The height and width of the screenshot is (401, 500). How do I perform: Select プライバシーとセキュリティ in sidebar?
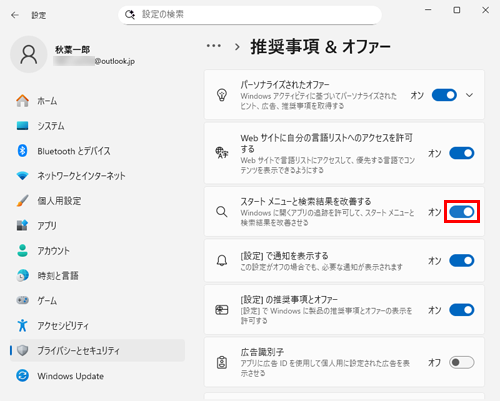[97, 350]
